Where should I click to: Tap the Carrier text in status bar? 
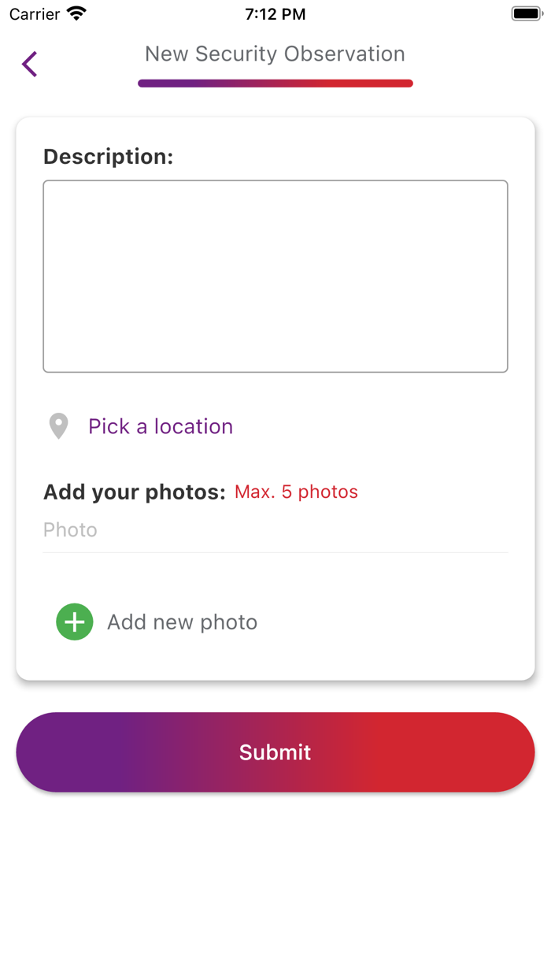pyautogui.click(x=35, y=14)
